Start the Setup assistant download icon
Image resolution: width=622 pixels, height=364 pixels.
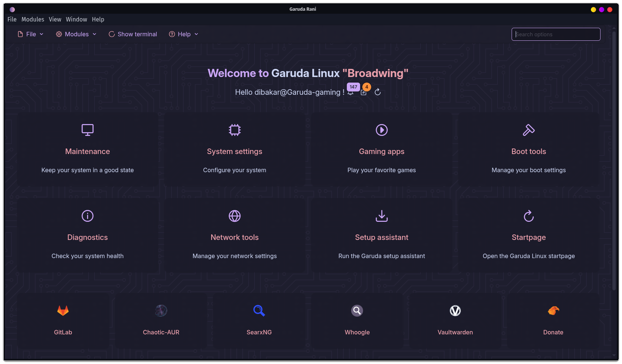click(x=382, y=216)
